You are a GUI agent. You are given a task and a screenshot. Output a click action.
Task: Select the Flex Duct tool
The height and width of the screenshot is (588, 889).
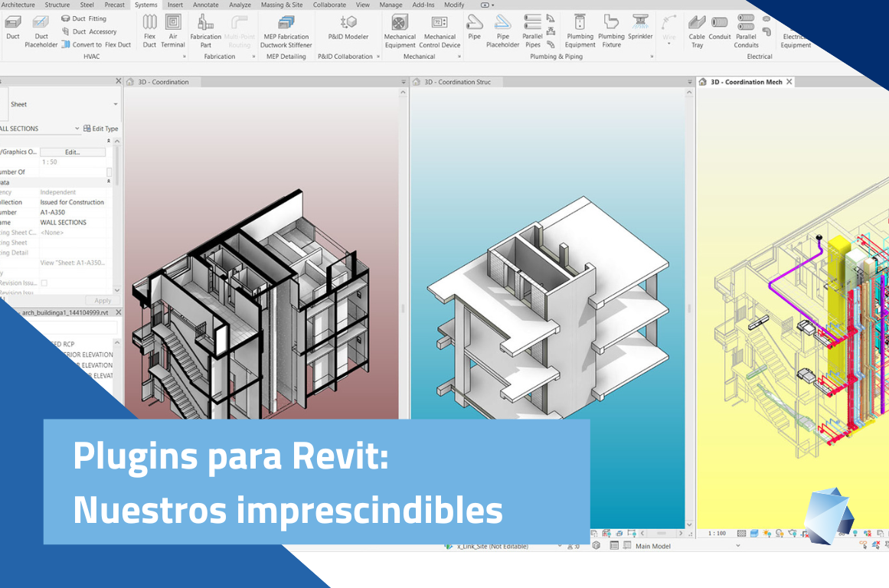click(x=149, y=31)
